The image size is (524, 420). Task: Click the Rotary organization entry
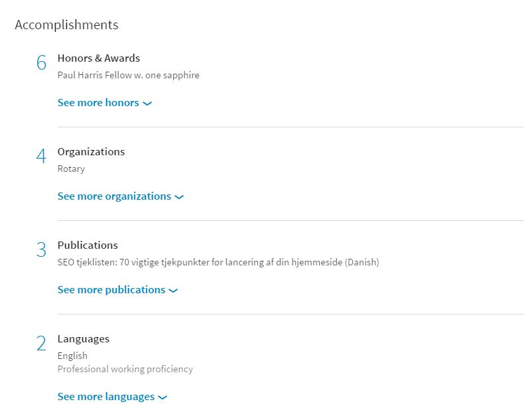71,169
